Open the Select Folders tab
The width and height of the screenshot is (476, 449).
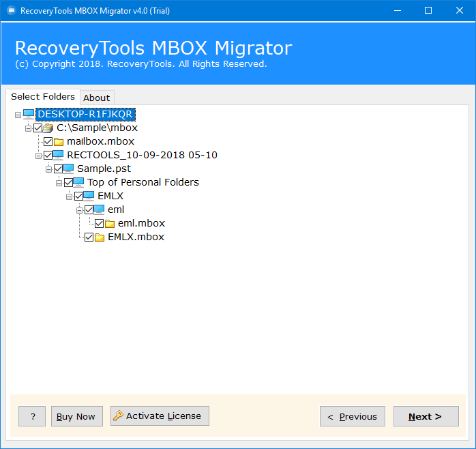pyautogui.click(x=43, y=97)
